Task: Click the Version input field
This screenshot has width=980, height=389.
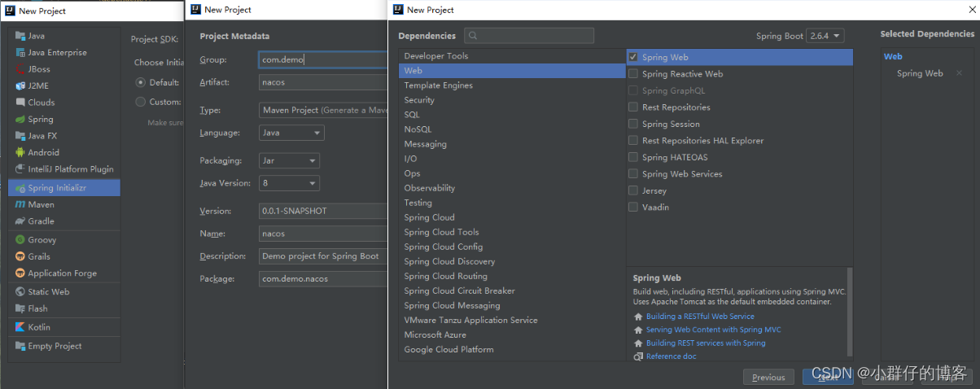Action: point(323,211)
